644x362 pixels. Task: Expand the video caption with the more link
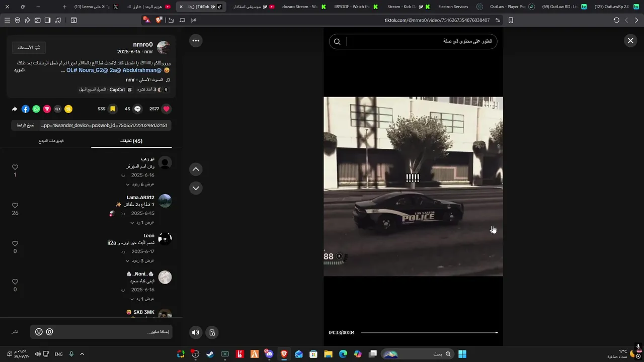pos(19,70)
